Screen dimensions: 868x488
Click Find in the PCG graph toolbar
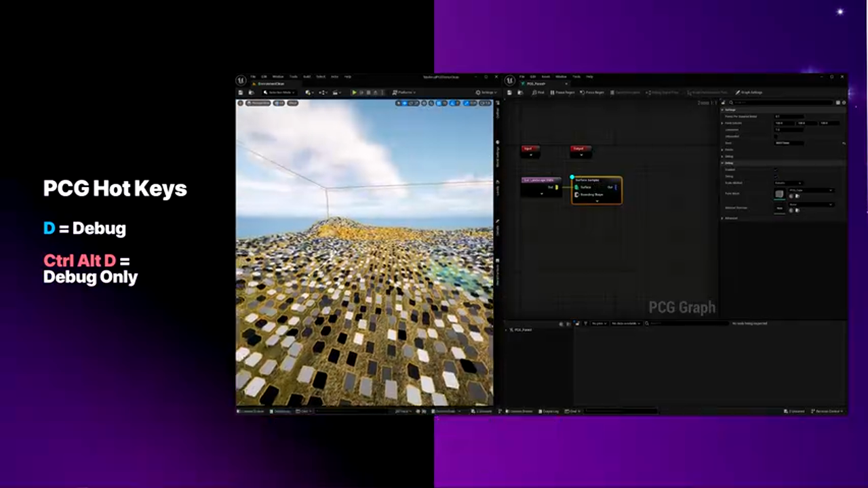[538, 92]
